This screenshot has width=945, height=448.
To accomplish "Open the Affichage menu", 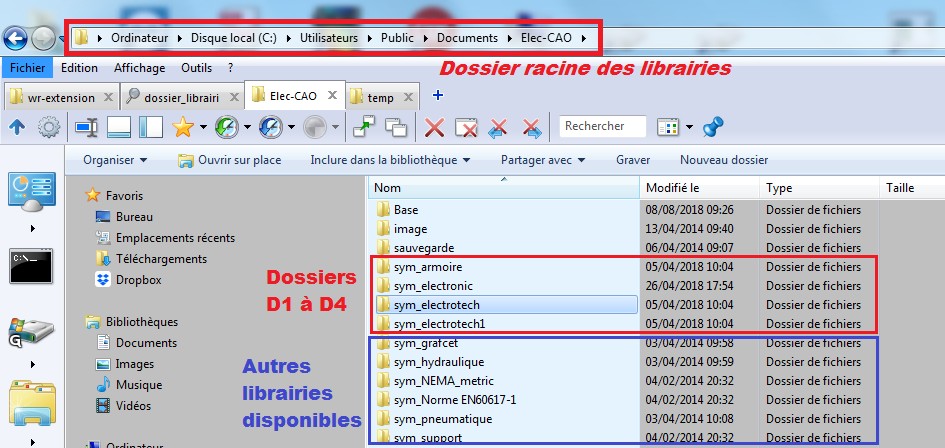I will click(139, 68).
